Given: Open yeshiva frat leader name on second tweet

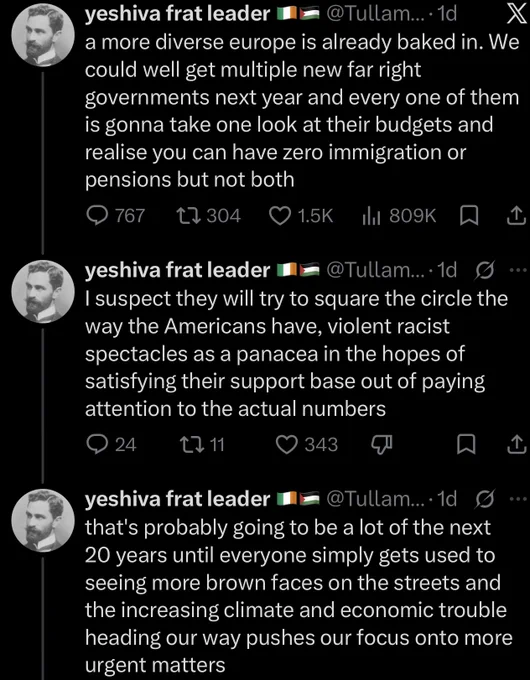Looking at the screenshot, I should click(x=178, y=271).
